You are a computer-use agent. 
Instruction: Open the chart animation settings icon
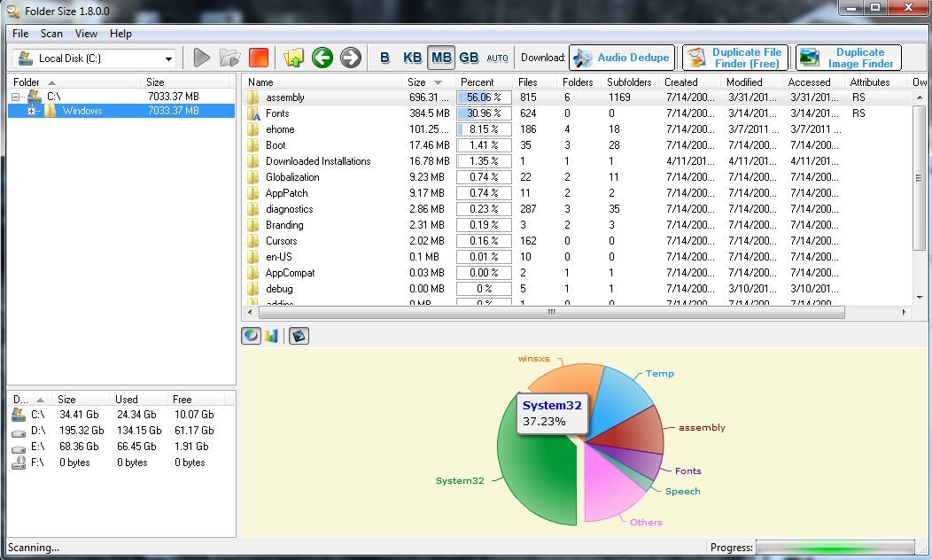(299, 335)
